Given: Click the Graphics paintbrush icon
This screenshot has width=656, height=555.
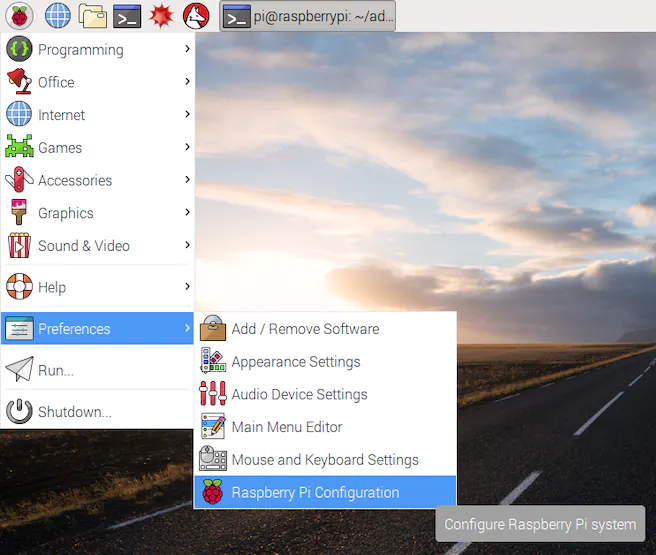Looking at the screenshot, I should (x=19, y=212).
